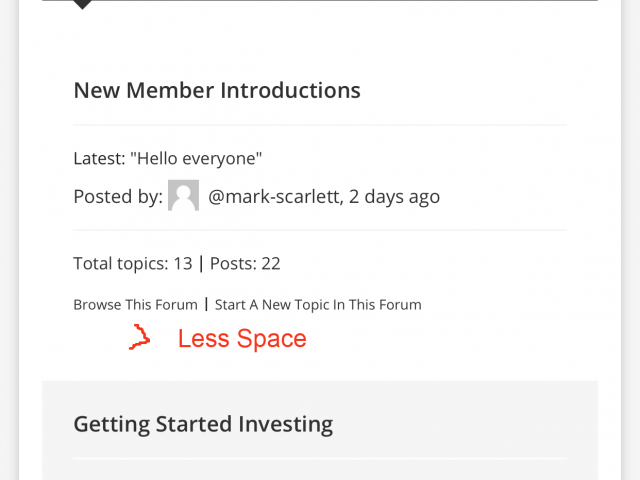This screenshot has width=640, height=480.
Task: Click the "Posted by:" label
Action: point(118,197)
